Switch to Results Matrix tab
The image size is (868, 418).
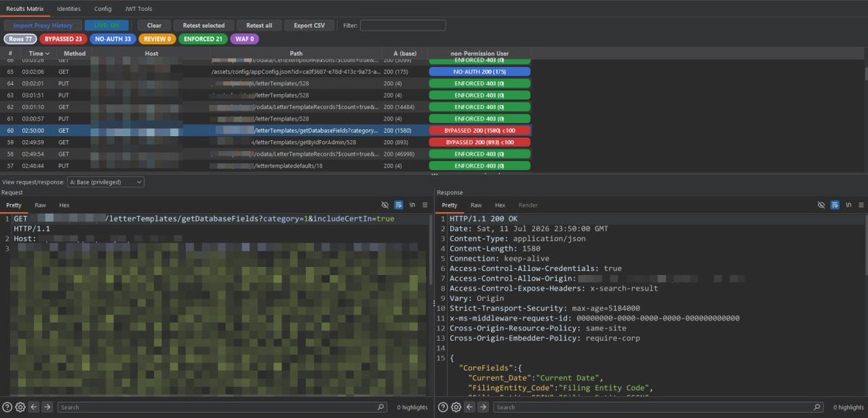coord(25,9)
